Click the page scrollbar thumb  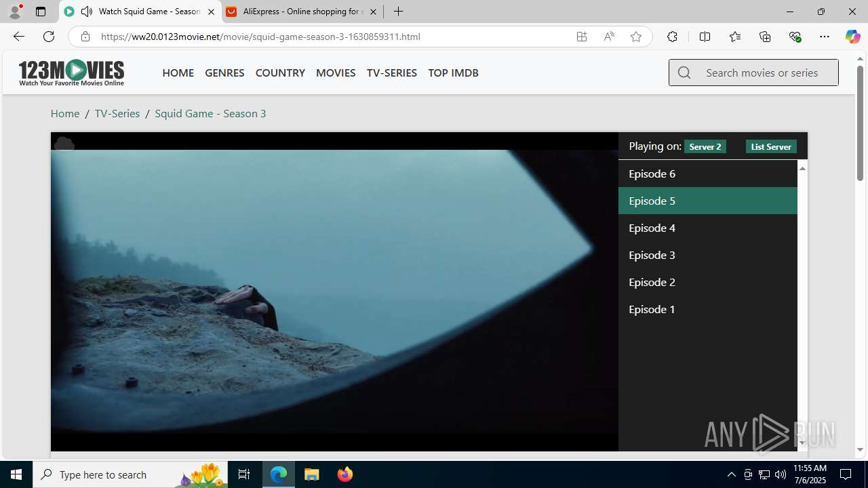[x=860, y=123]
